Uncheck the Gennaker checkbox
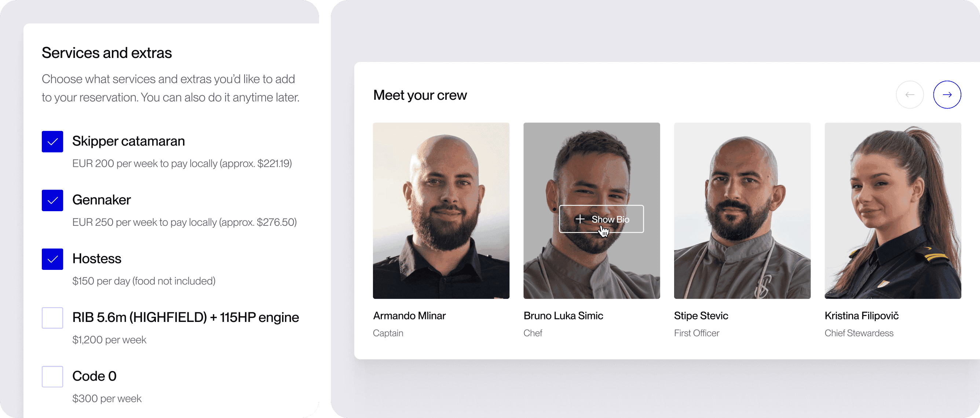The image size is (980, 418). click(52, 201)
